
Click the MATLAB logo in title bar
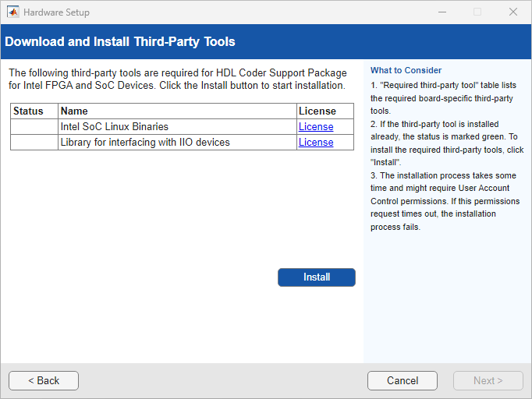pyautogui.click(x=13, y=12)
